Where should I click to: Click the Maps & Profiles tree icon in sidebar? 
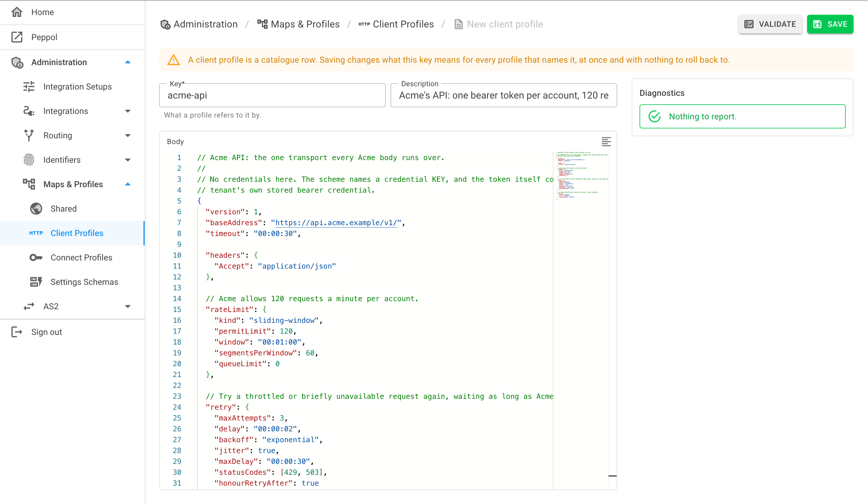coord(29,184)
